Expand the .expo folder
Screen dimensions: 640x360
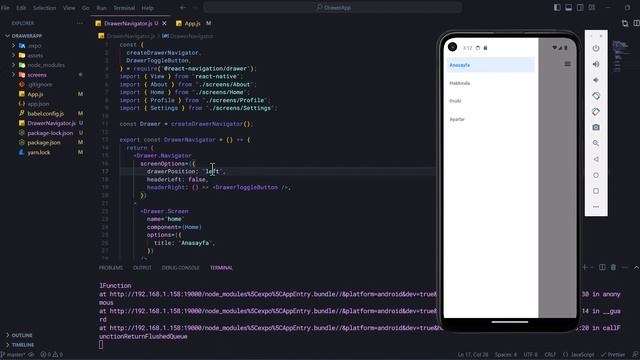(13, 46)
